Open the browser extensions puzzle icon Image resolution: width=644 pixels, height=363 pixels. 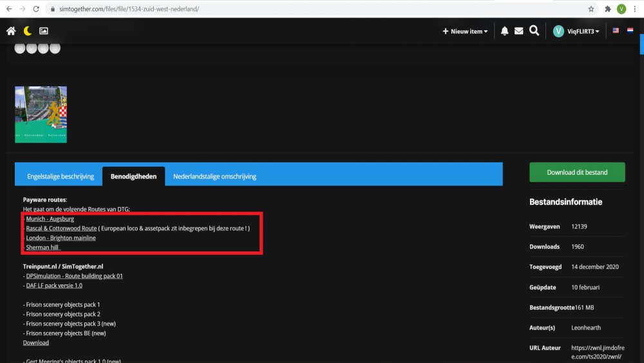coord(607,9)
